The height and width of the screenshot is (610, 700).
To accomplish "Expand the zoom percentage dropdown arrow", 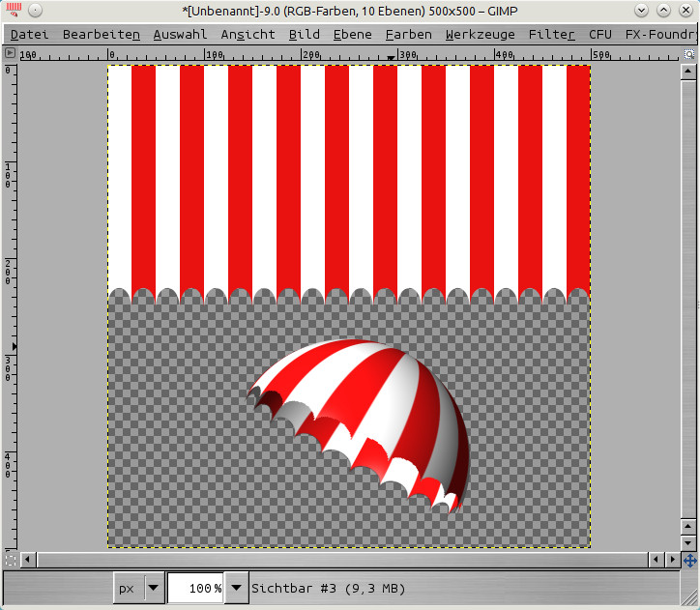I will click(236, 588).
